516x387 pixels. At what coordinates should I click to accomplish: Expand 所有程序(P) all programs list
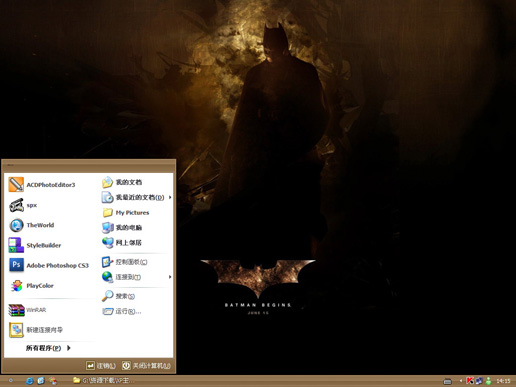click(x=48, y=348)
